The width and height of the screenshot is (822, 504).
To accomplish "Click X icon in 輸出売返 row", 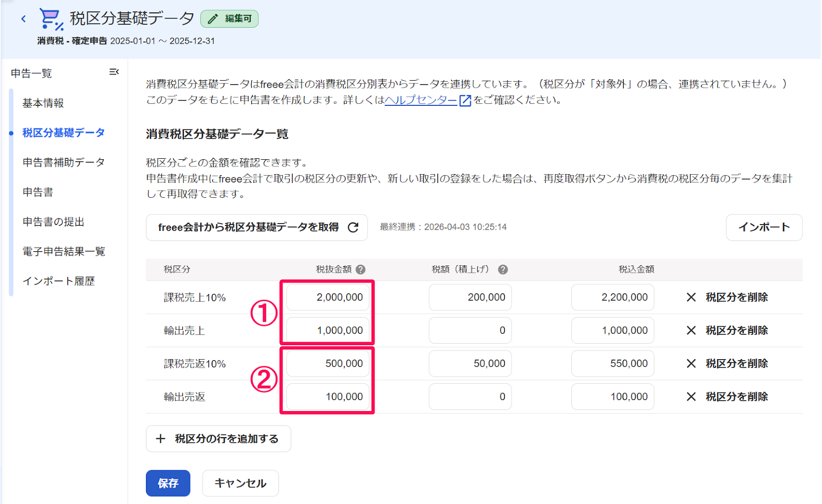I will pyautogui.click(x=691, y=397).
